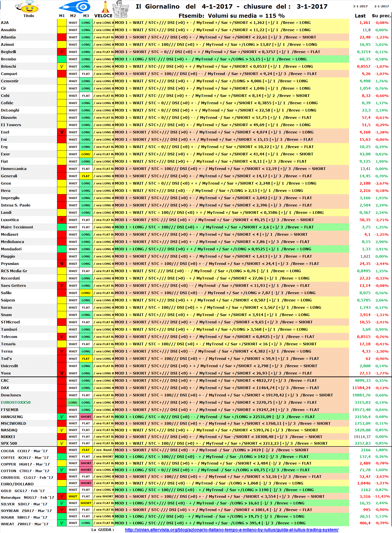Screen dimensions: 392x533
Task: Click the Il Giornalino del 4-1-2017 title
Action: (231, 6)
